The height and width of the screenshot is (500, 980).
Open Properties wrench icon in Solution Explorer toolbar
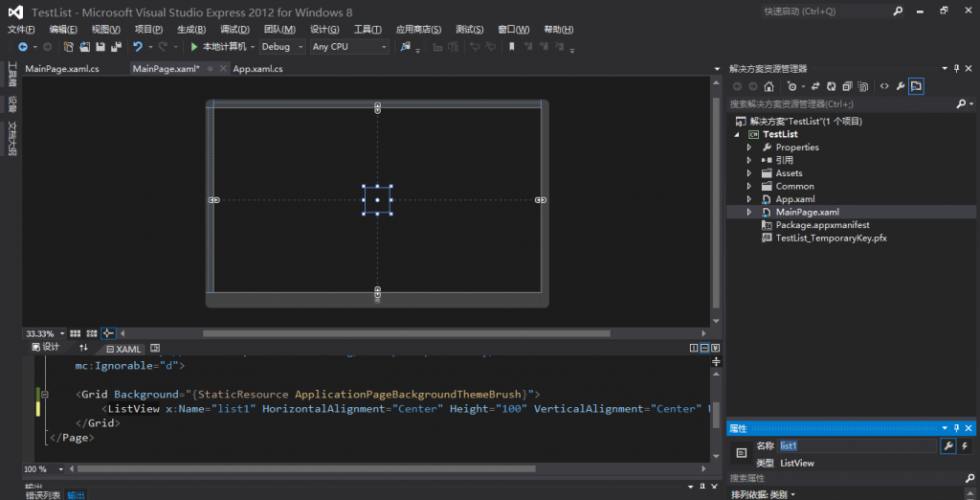point(901,86)
